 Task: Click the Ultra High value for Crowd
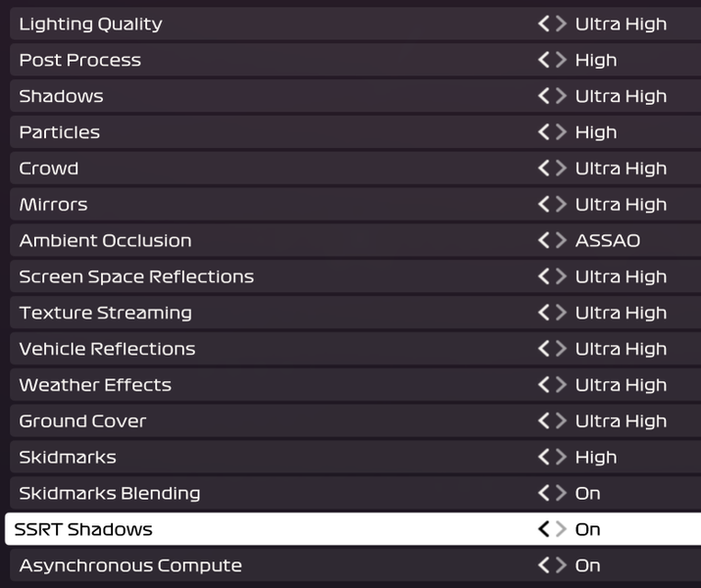(x=621, y=169)
